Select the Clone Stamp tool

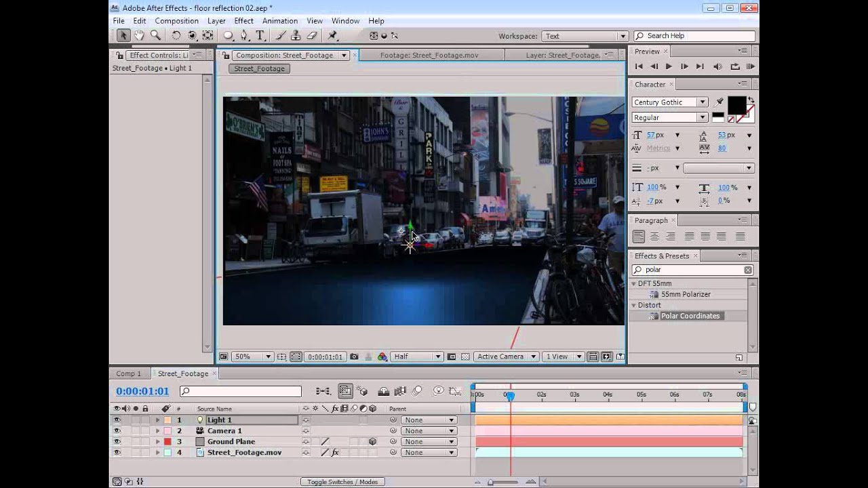coord(296,36)
